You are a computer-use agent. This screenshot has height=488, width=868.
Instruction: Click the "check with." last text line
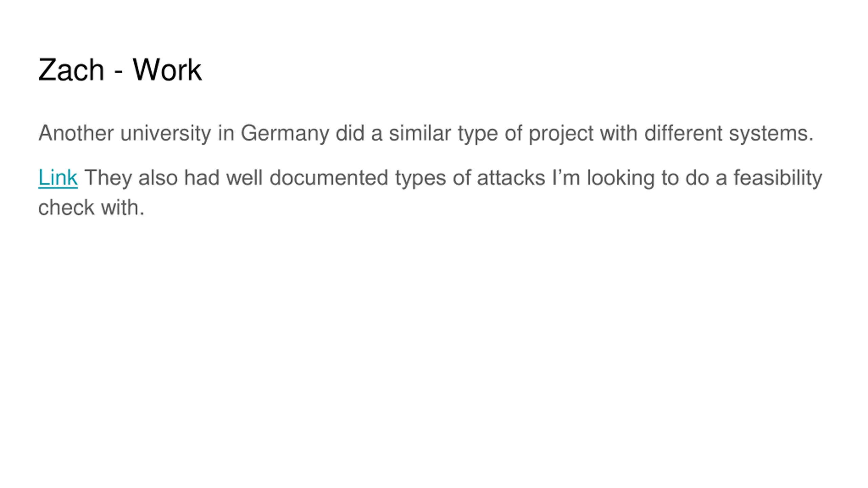click(91, 207)
